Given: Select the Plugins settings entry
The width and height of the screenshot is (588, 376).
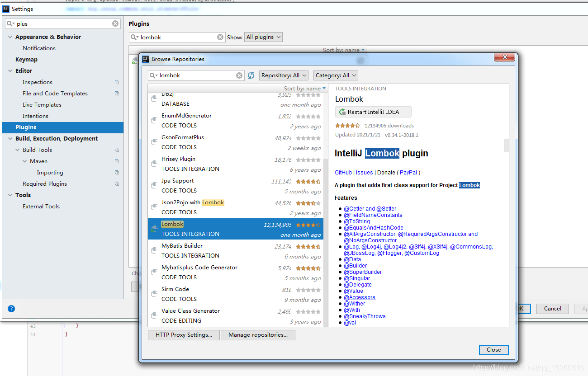Looking at the screenshot, I should point(62,127).
